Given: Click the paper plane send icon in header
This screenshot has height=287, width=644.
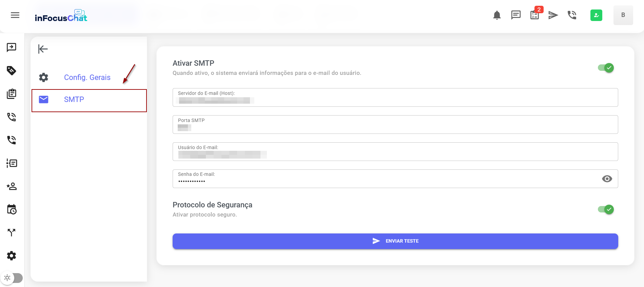Looking at the screenshot, I should click(553, 15).
